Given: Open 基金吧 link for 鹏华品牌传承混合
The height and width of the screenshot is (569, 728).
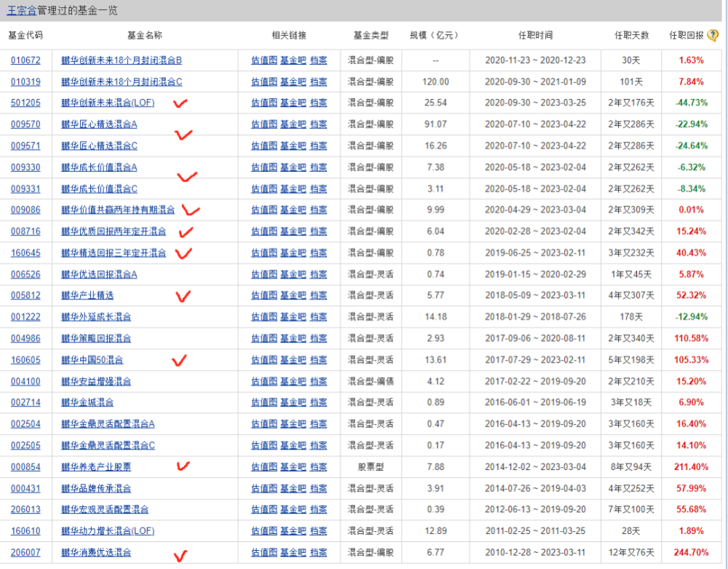Looking at the screenshot, I should click(x=293, y=488).
